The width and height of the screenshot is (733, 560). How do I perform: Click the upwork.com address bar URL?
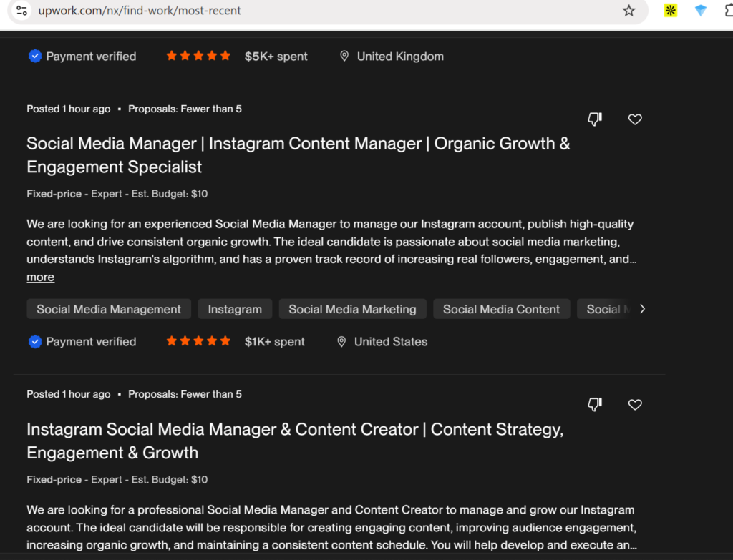coord(140,10)
